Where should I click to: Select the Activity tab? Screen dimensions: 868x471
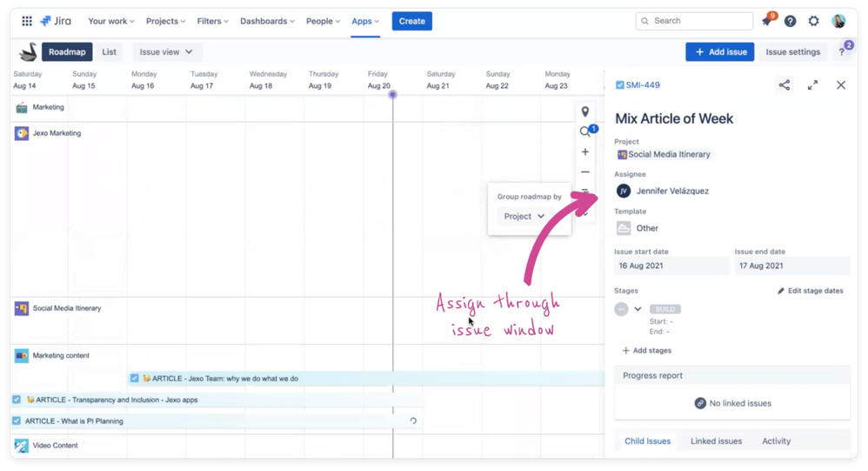click(x=776, y=441)
